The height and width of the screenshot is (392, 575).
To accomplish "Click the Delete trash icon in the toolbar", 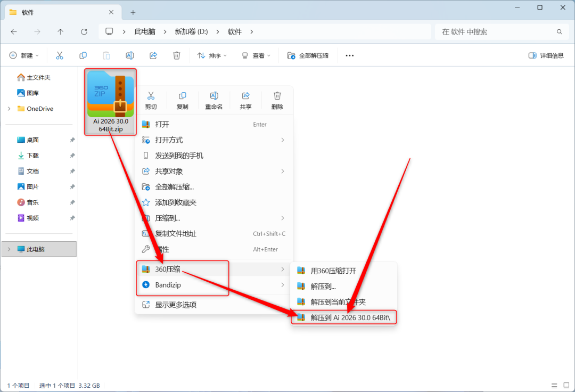I will point(177,55).
